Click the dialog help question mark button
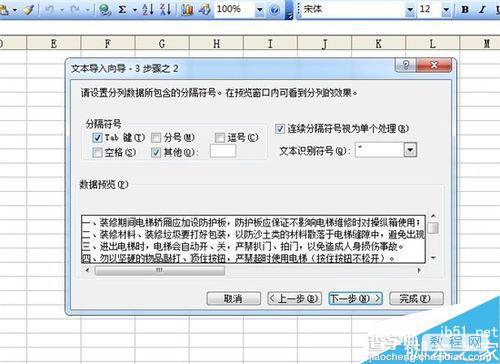Image resolution: width=500 pixels, height=364 pixels. click(406, 65)
